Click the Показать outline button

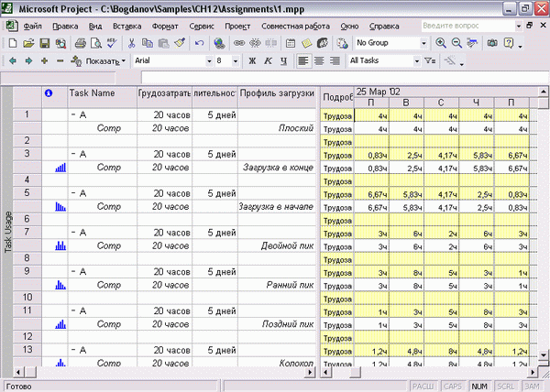(98, 61)
